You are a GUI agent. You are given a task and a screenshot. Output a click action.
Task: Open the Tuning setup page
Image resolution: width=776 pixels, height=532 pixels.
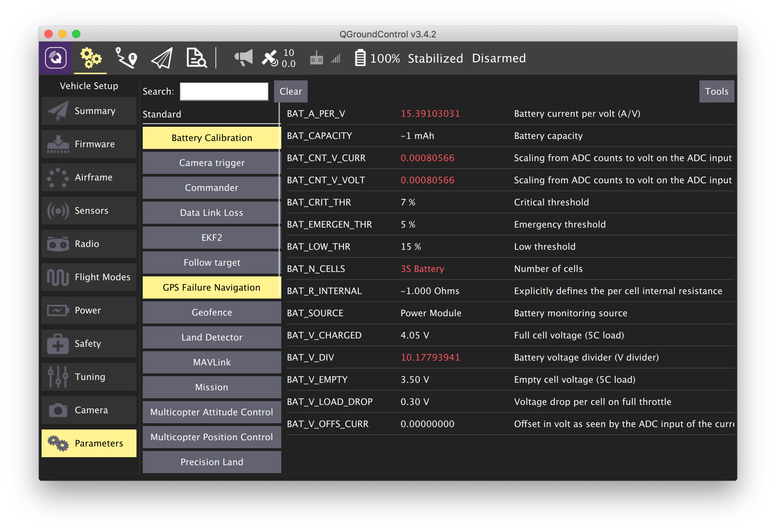click(x=89, y=377)
